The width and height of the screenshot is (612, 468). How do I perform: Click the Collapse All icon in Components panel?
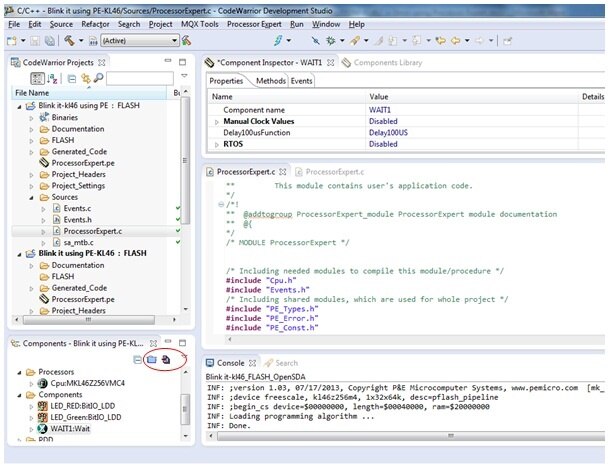(x=137, y=359)
